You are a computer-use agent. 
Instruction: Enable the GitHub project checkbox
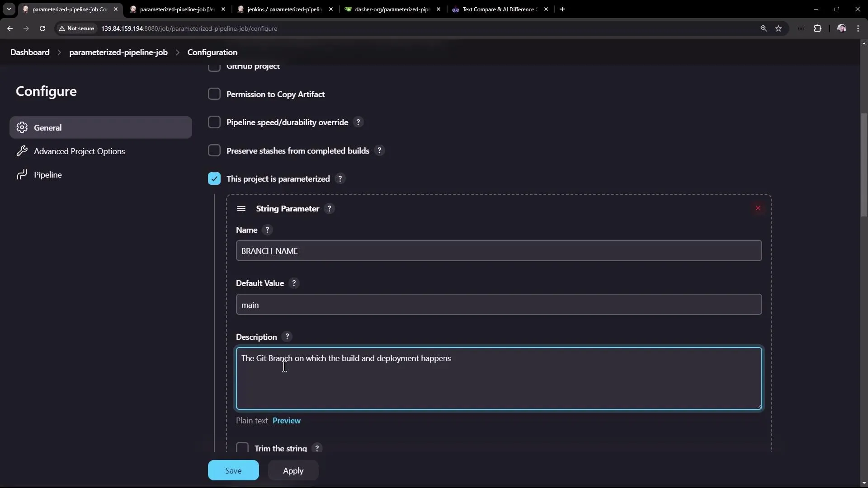[x=215, y=67]
